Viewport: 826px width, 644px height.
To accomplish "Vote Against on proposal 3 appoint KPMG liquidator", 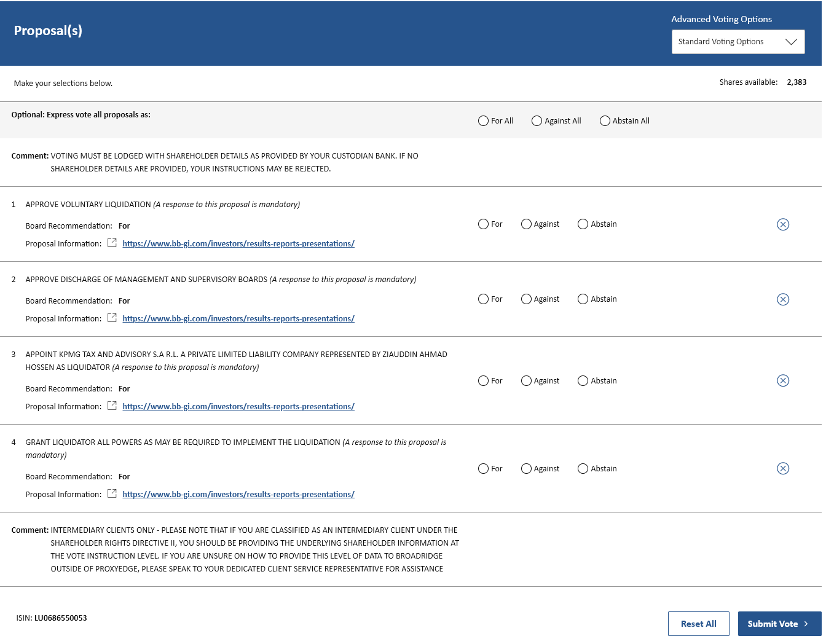I will click(x=526, y=381).
